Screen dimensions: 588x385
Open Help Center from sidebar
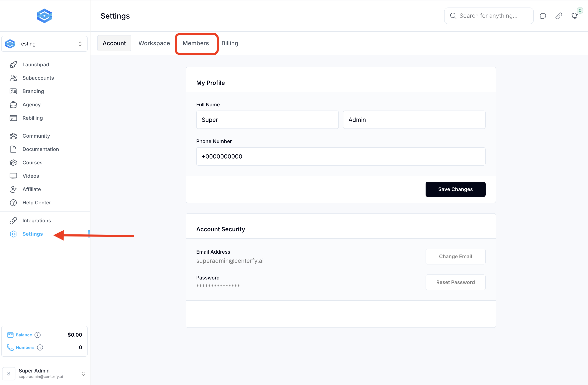tap(36, 203)
